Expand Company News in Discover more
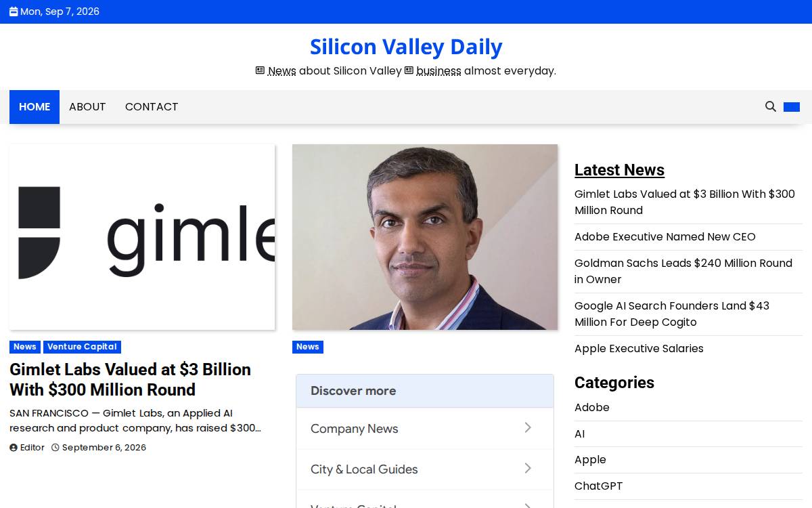The height and width of the screenshot is (508, 812). pyautogui.click(x=425, y=429)
